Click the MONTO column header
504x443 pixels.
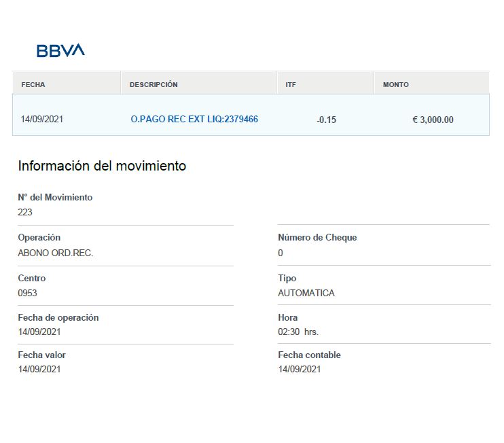396,85
